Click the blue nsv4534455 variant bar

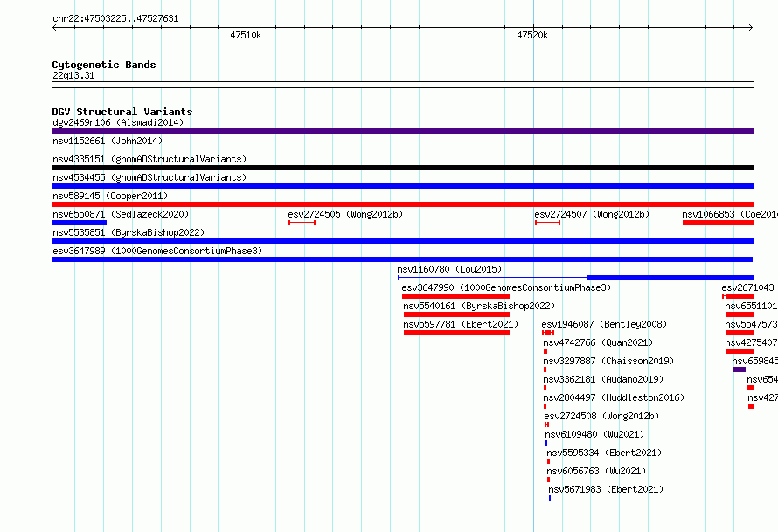402,186
